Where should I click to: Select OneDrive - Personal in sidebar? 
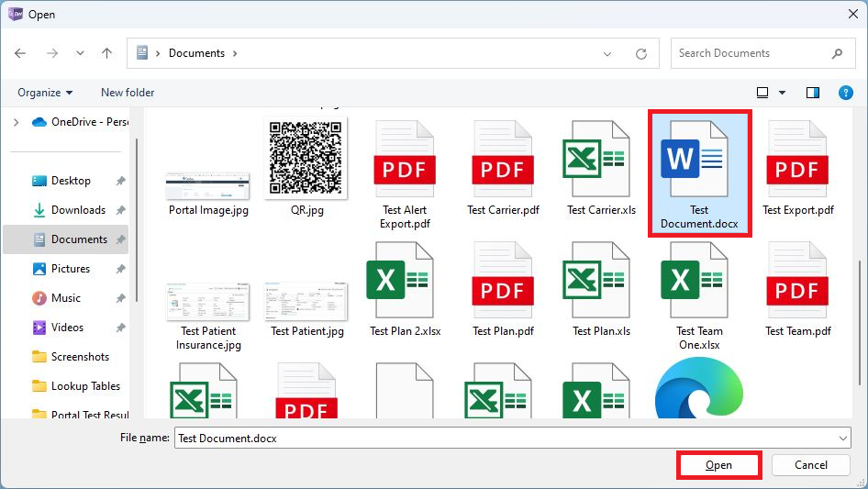click(81, 122)
